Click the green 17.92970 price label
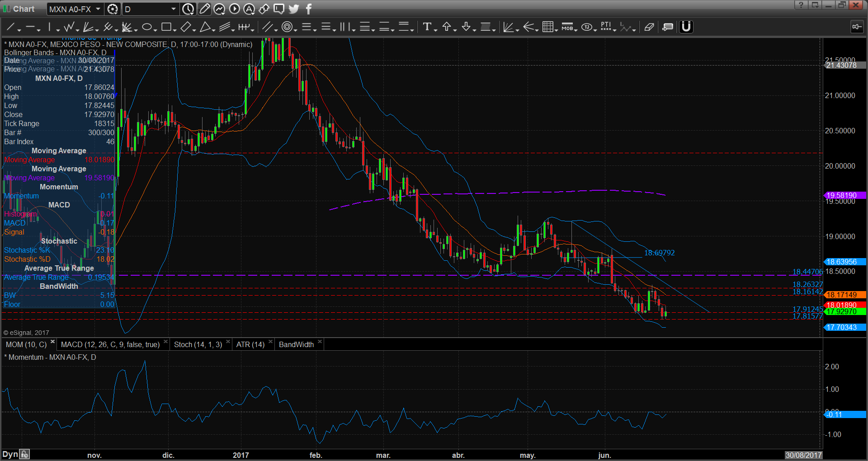The image size is (868, 461). (x=844, y=311)
